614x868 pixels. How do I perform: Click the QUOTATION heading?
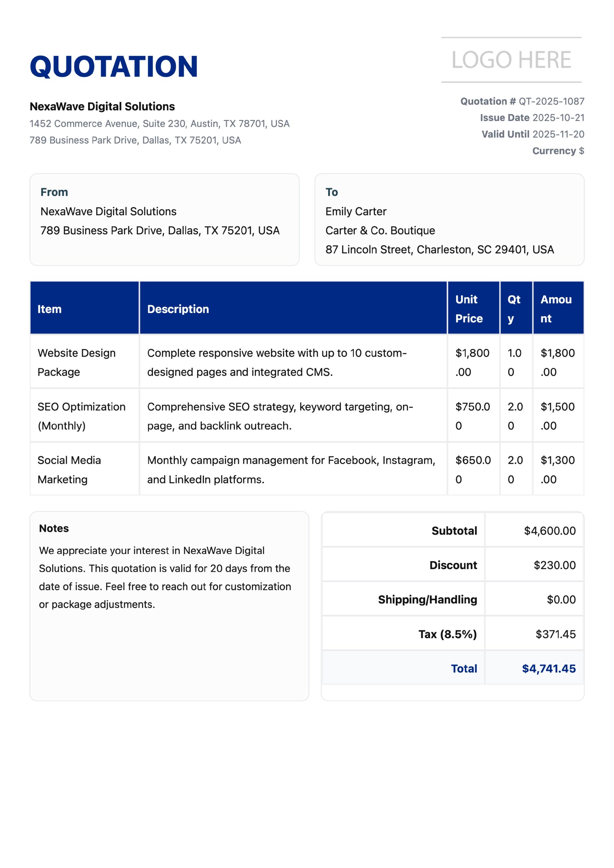coord(114,66)
